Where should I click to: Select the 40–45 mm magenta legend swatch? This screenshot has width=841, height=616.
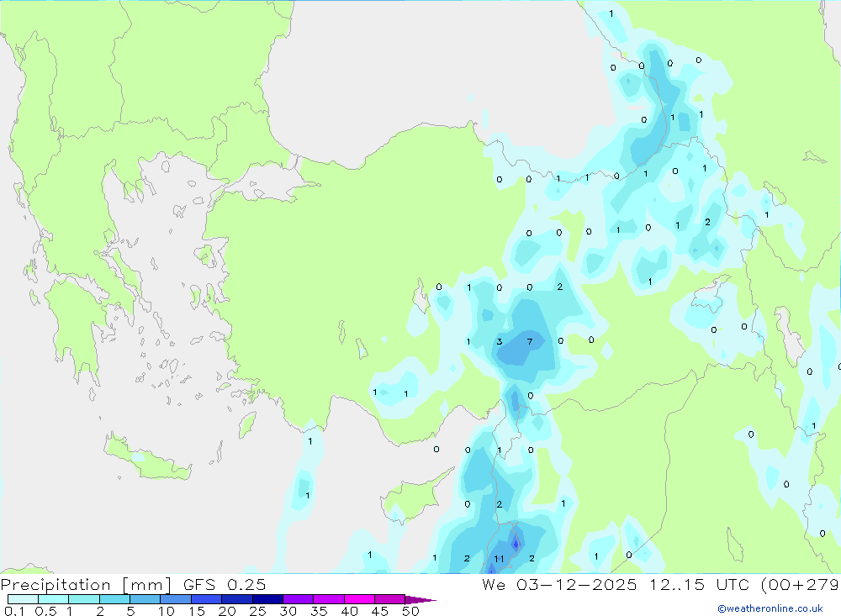(x=359, y=599)
